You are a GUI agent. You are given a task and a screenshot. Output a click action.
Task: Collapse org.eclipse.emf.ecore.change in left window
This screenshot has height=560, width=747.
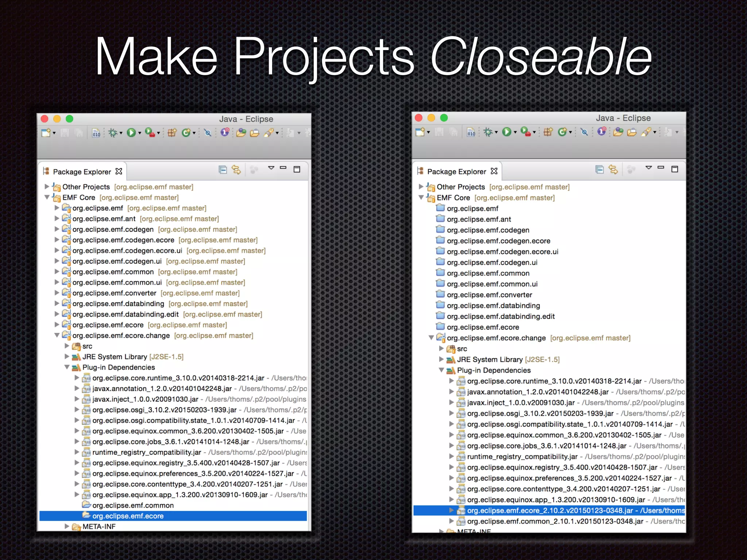coord(57,335)
